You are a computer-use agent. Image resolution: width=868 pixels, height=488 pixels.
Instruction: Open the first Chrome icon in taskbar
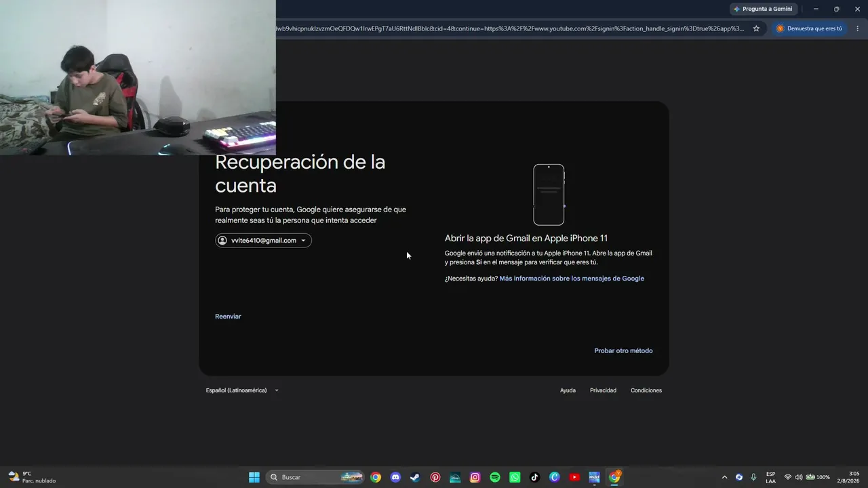376,477
